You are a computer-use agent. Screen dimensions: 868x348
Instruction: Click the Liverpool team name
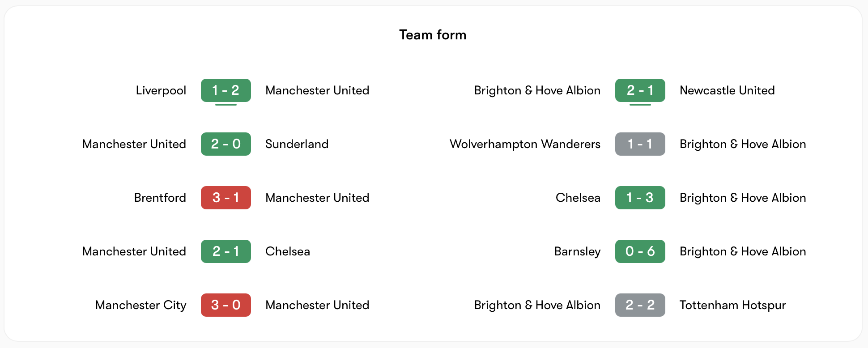[161, 90]
